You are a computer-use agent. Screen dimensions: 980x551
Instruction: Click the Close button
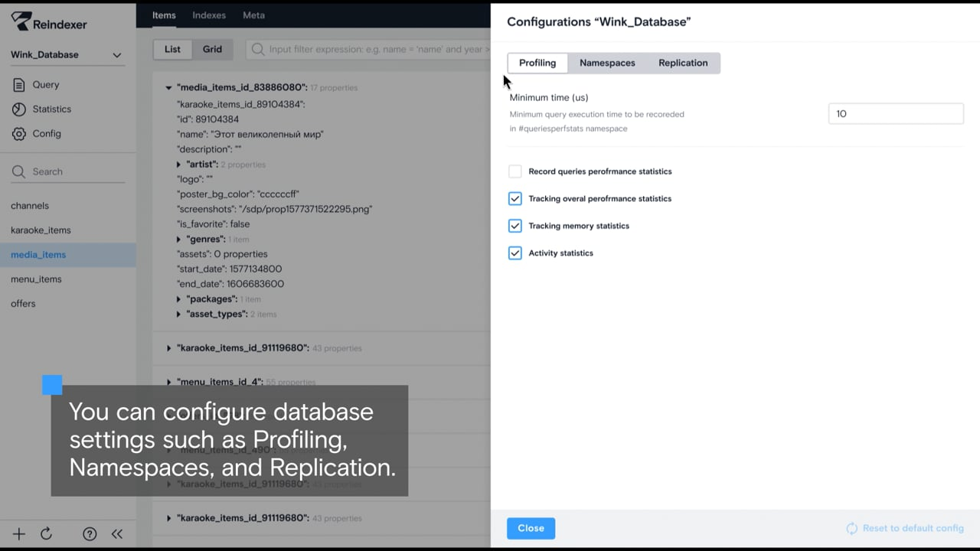pyautogui.click(x=531, y=528)
